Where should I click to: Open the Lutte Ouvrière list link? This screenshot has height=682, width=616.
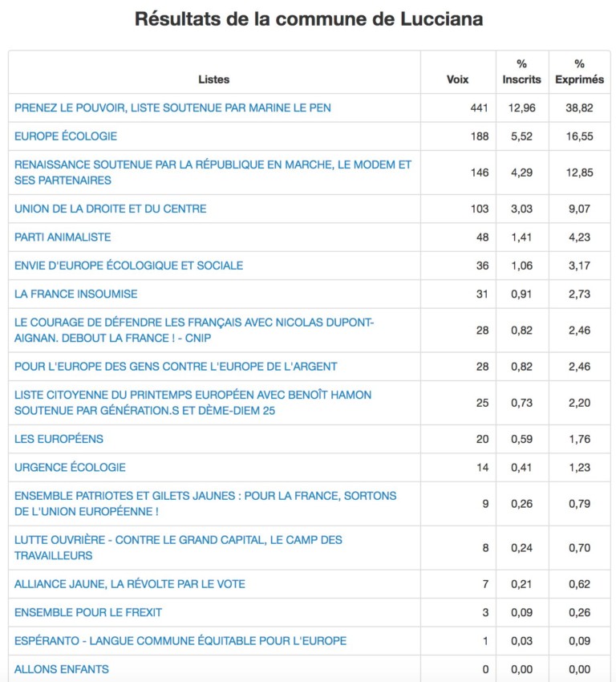click(x=178, y=547)
